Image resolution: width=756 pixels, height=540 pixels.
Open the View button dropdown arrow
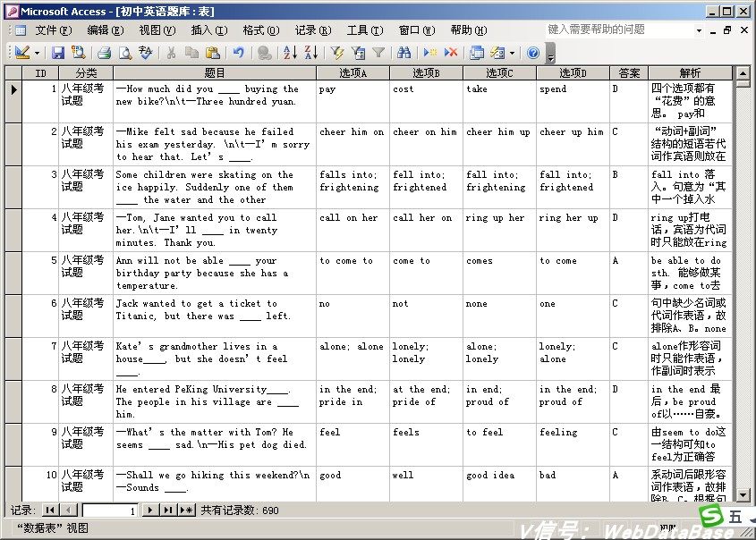tap(37, 53)
